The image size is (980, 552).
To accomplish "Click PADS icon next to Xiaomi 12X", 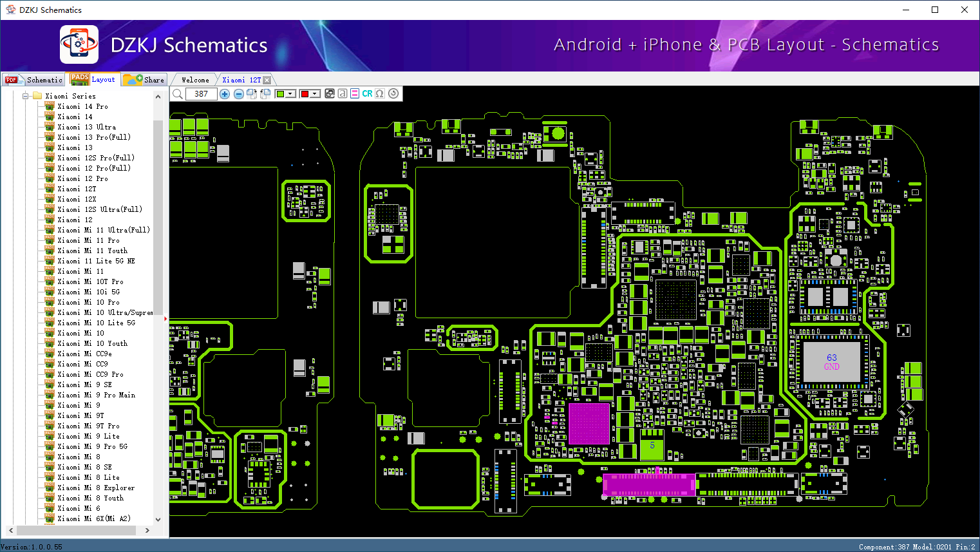I will click(50, 199).
